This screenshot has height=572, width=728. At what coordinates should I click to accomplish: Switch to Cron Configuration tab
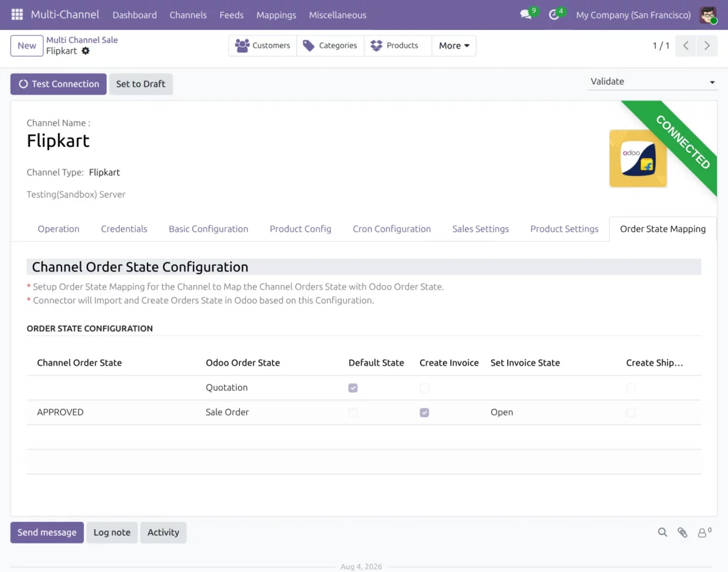click(392, 229)
